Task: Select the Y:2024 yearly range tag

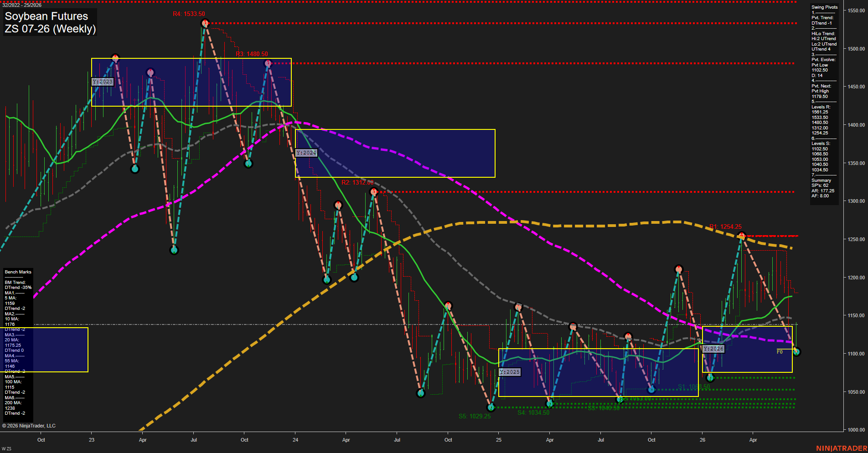Action: click(x=306, y=153)
